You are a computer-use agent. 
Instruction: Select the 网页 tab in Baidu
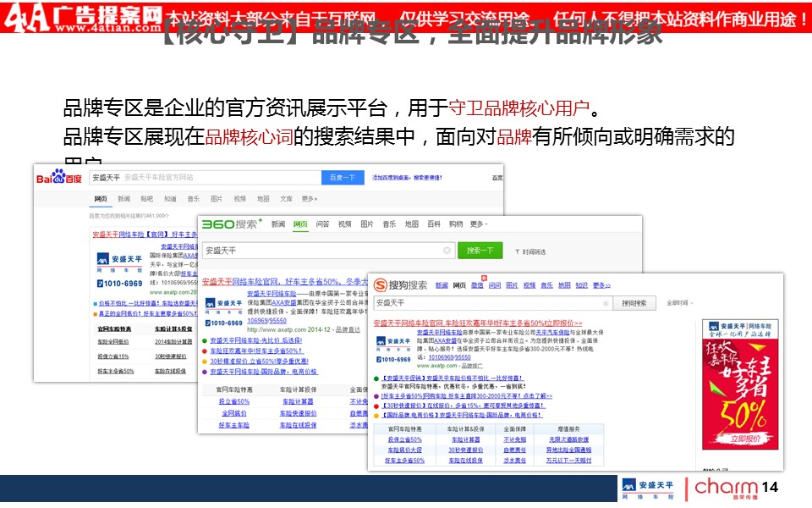[101, 198]
